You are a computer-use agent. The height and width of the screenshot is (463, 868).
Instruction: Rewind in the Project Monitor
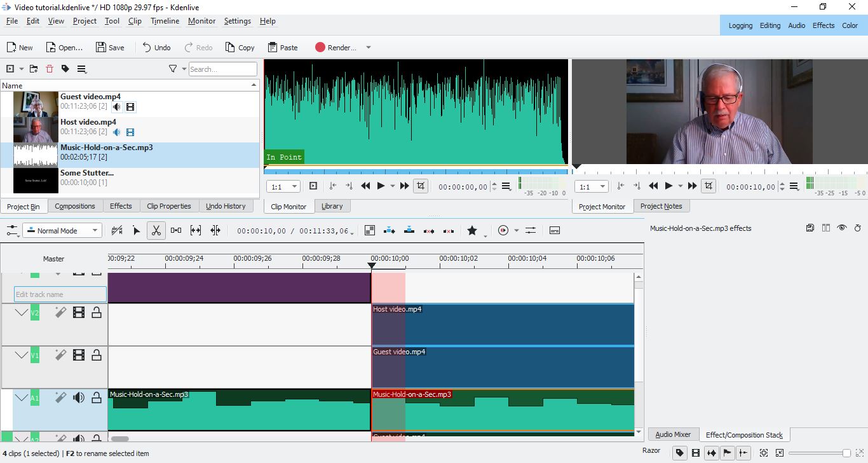coord(653,186)
